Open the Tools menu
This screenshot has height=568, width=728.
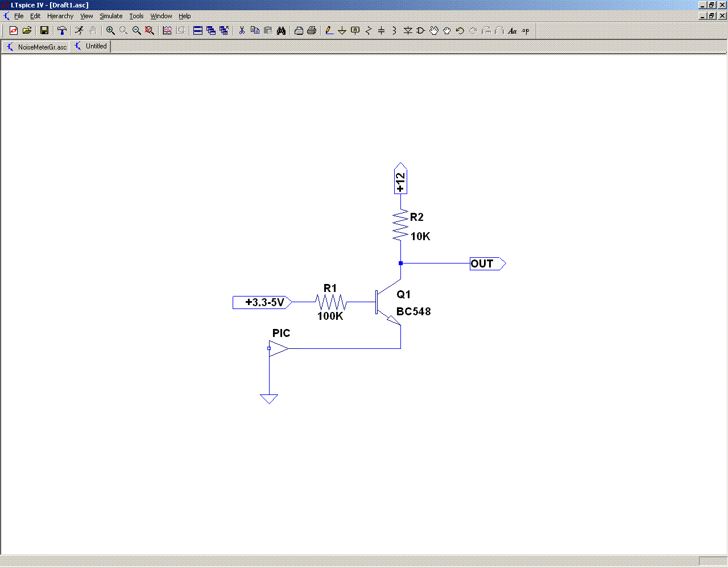pyautogui.click(x=136, y=16)
